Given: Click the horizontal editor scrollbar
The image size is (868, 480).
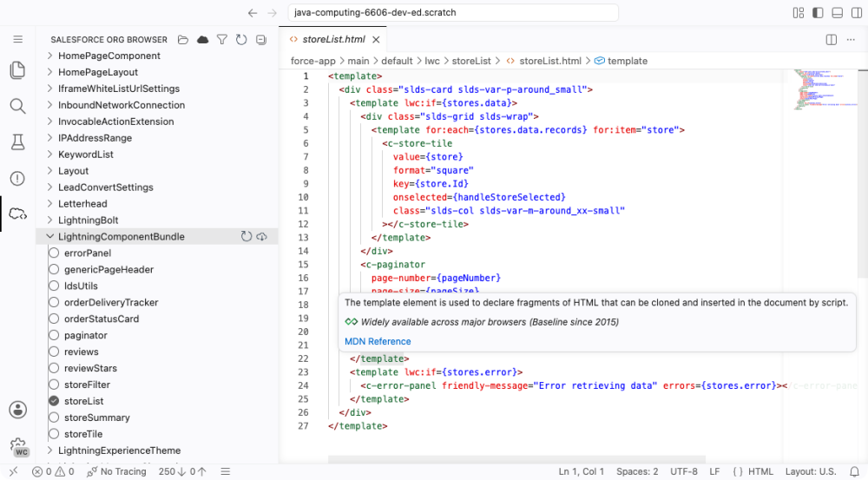Looking at the screenshot, I should pyautogui.click(x=516, y=459).
